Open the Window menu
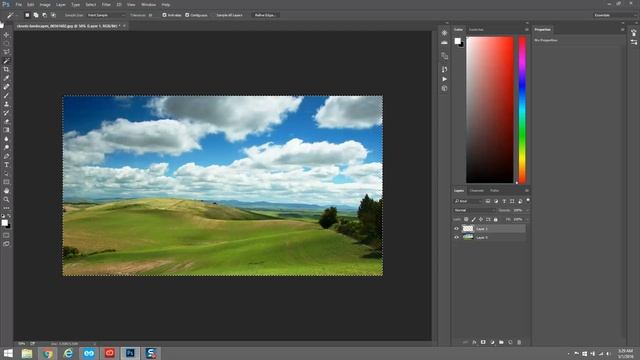Screen dimensions: 640x360 [x=148, y=4]
